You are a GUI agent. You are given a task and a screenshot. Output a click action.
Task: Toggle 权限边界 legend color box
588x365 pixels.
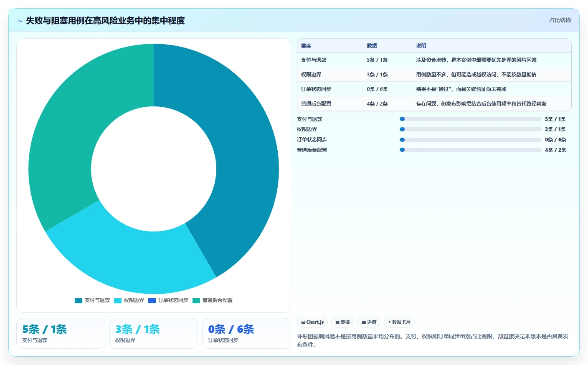[118, 300]
